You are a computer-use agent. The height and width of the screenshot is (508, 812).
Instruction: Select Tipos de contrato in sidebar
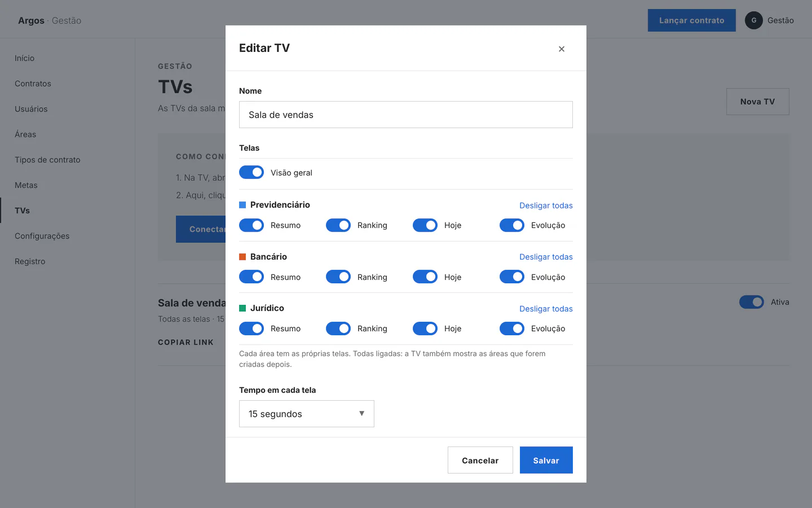(47, 160)
